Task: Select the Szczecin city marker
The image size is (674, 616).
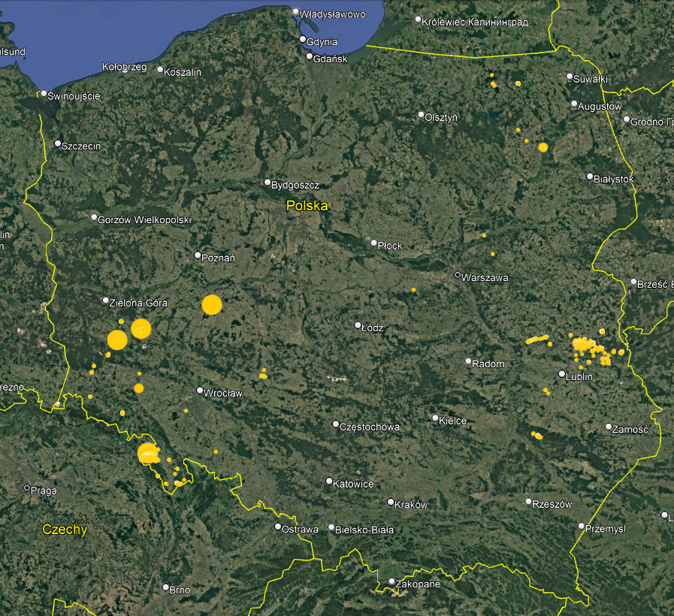Action: coord(58,143)
